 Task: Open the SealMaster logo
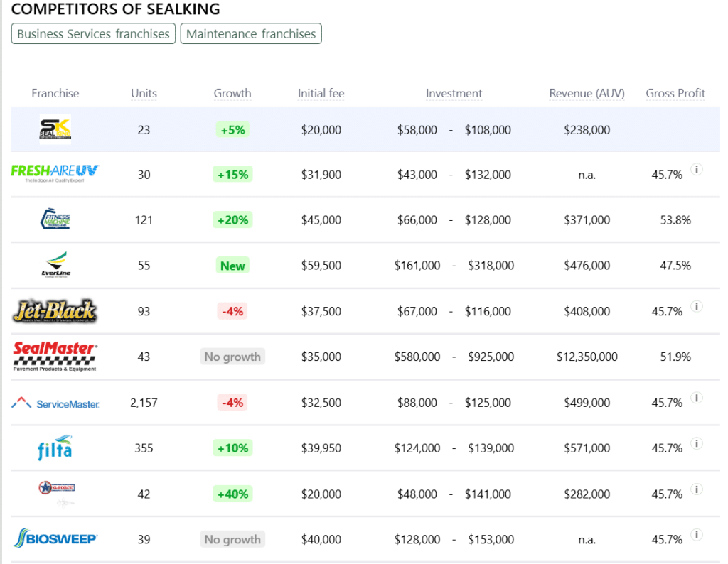(55, 356)
